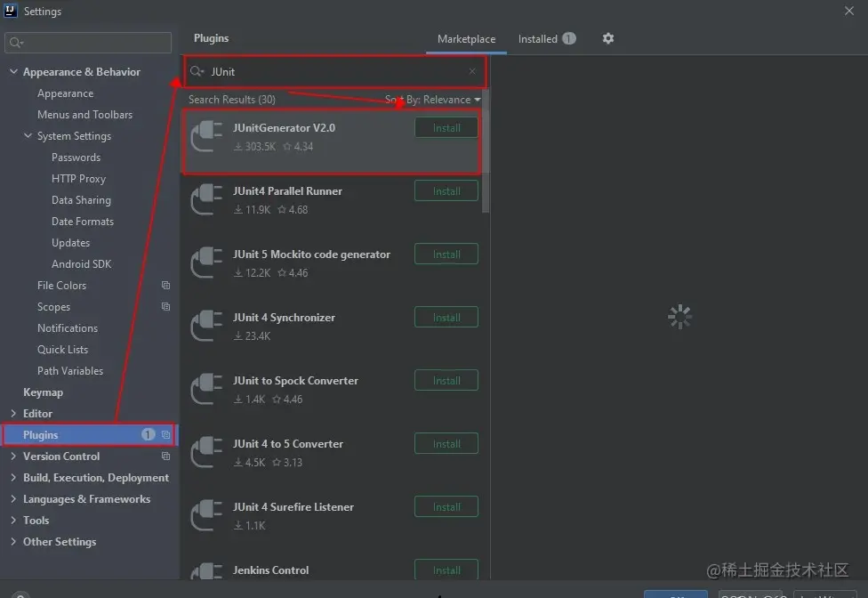Click the JUnit 4 Synchronizer plugin icon
The width and height of the screenshot is (868, 598).
(x=206, y=326)
